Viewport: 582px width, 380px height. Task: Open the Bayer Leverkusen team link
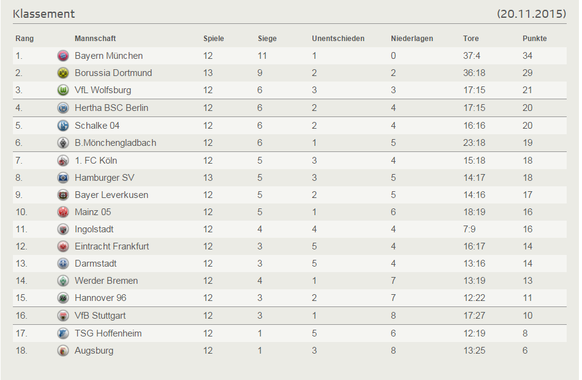pyautogui.click(x=111, y=195)
